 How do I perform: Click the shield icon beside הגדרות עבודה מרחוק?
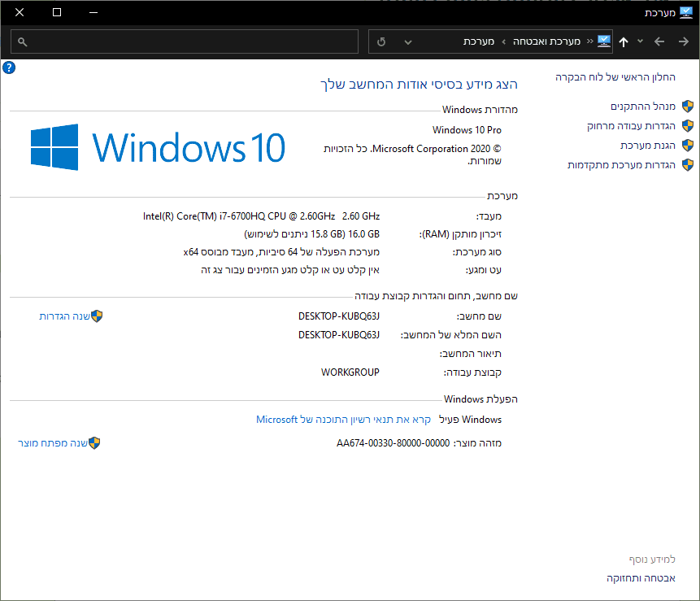click(x=688, y=126)
